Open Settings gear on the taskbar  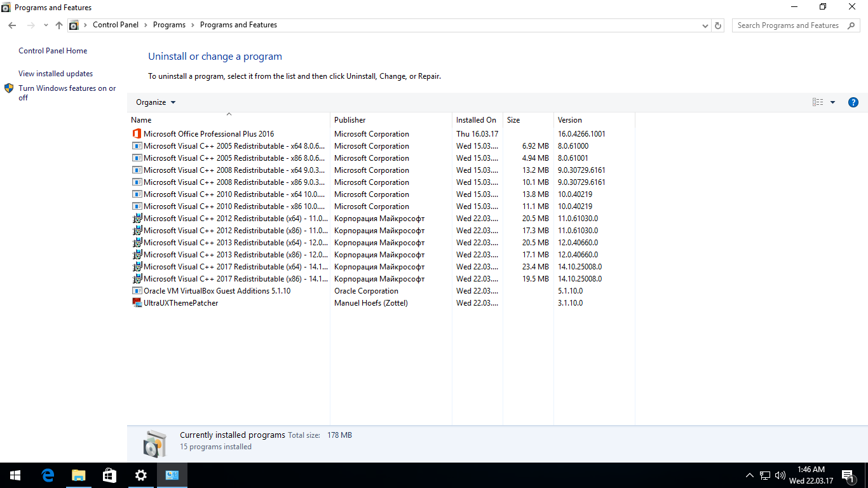tap(140, 475)
